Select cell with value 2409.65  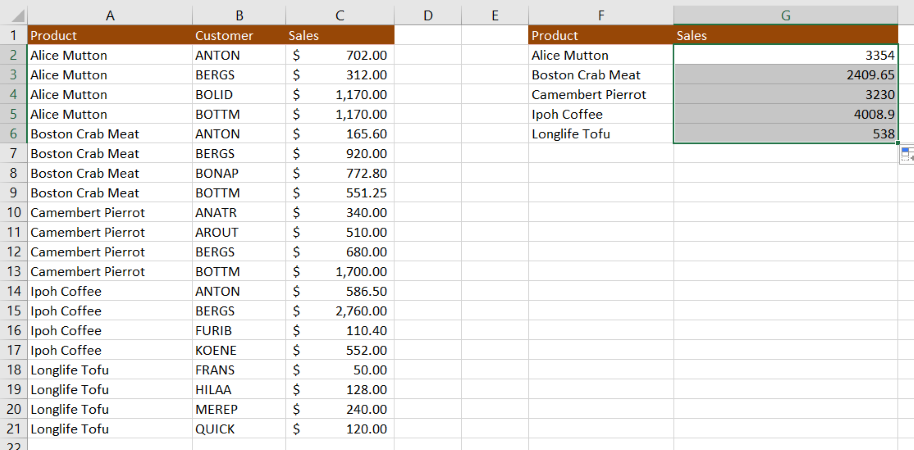(786, 75)
